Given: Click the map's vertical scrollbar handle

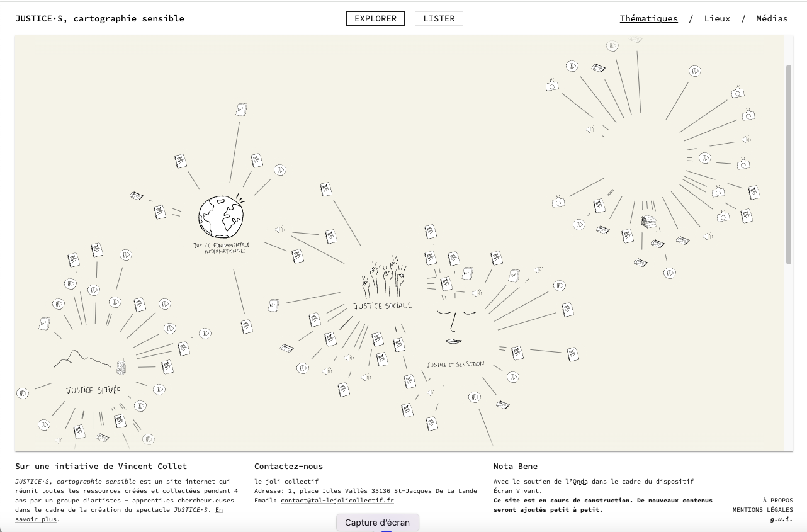Looking at the screenshot, I should pos(789,164).
